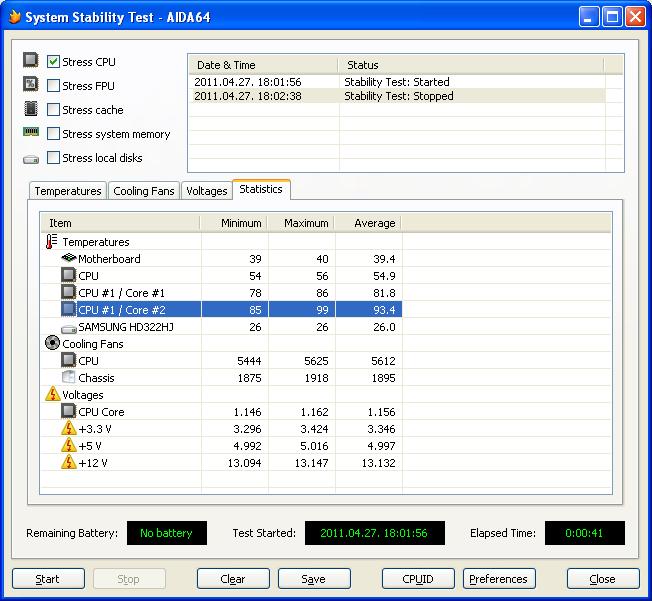Select the Chassis fan row
Image resolution: width=652 pixels, height=601 pixels.
click(222, 378)
